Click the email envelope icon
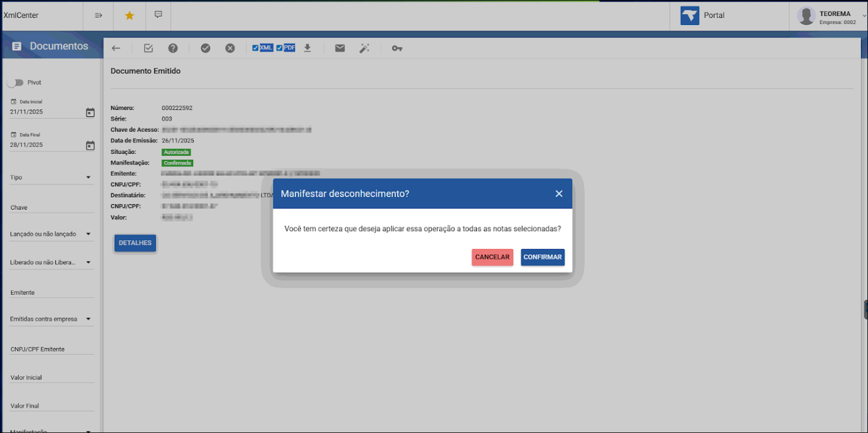 pos(340,48)
